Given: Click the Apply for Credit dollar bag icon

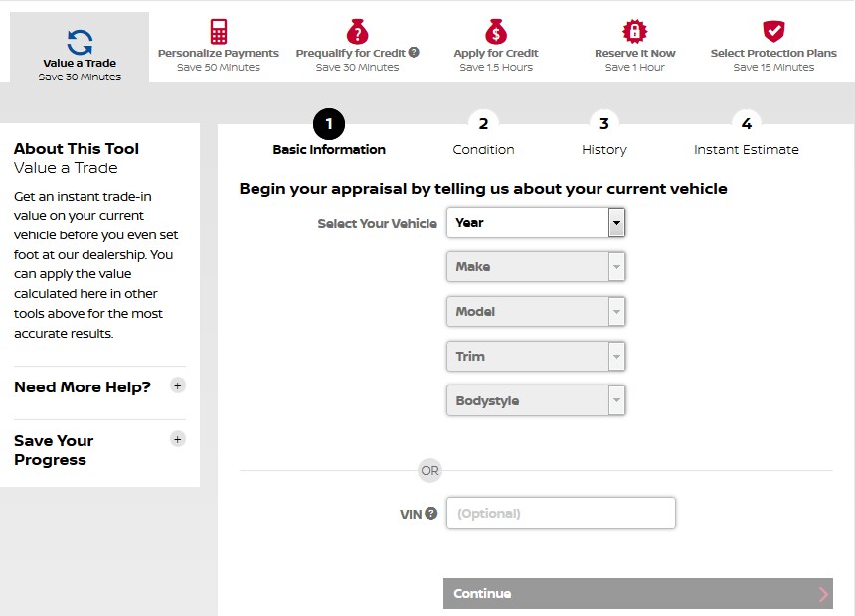Looking at the screenshot, I should pyautogui.click(x=496, y=31).
